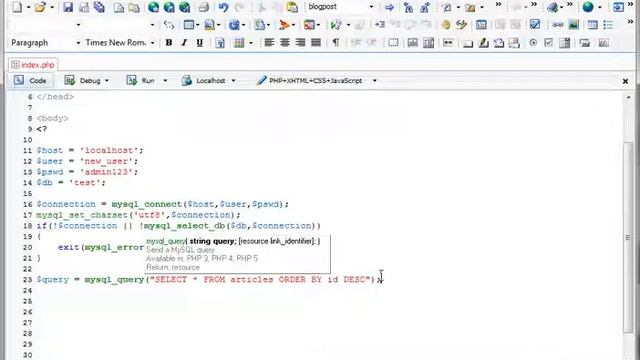Toggle italic formatting

tap(184, 43)
